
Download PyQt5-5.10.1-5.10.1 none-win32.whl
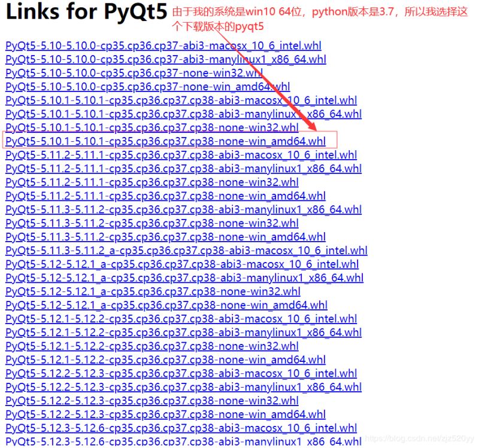[x=152, y=128]
